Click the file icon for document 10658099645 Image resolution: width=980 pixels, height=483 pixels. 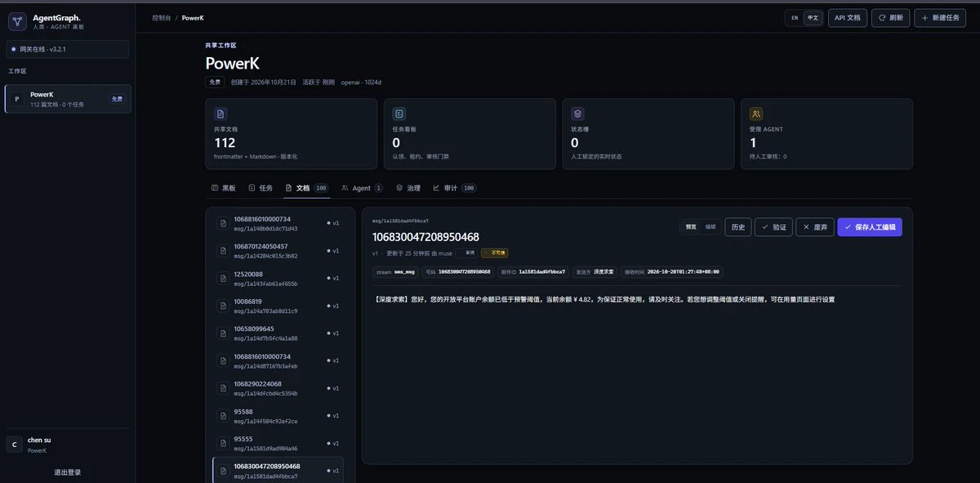click(222, 333)
